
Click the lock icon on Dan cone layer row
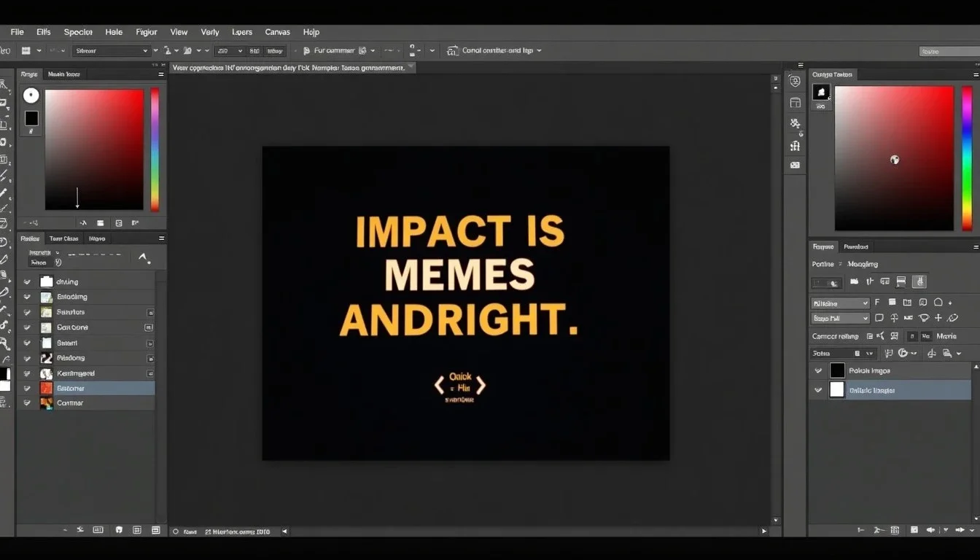[x=149, y=327]
